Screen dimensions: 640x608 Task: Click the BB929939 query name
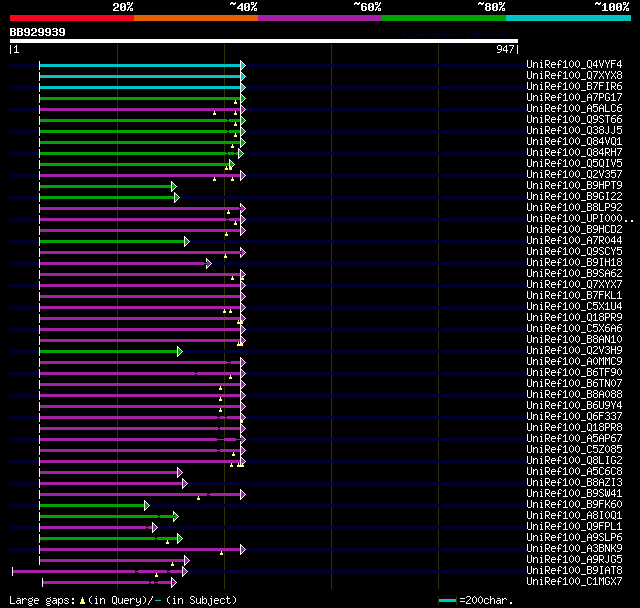(x=38, y=32)
